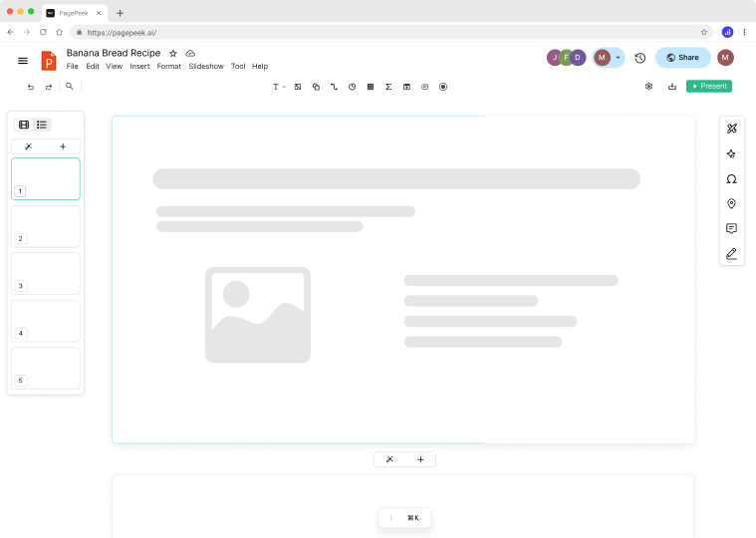
Task: Open the comments panel icon
Action: coord(731,228)
